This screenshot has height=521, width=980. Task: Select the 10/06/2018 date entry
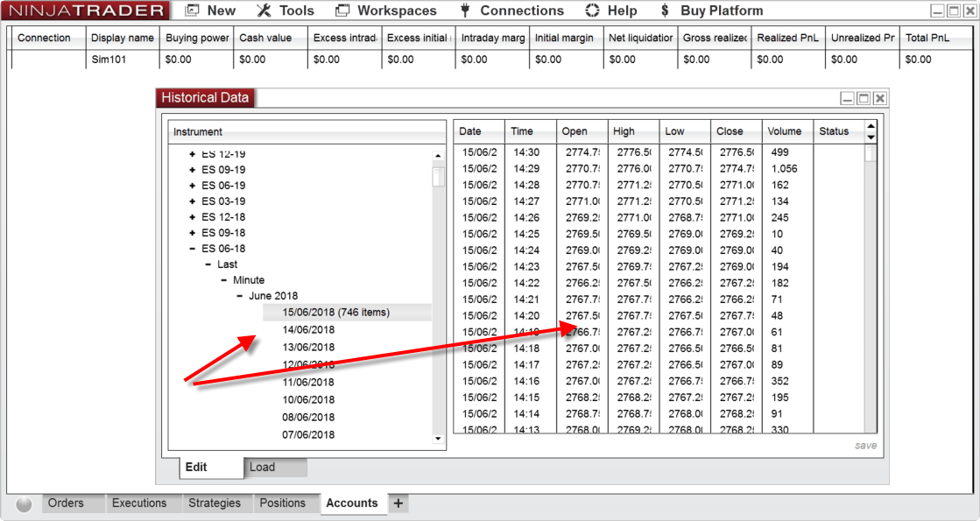(308, 400)
